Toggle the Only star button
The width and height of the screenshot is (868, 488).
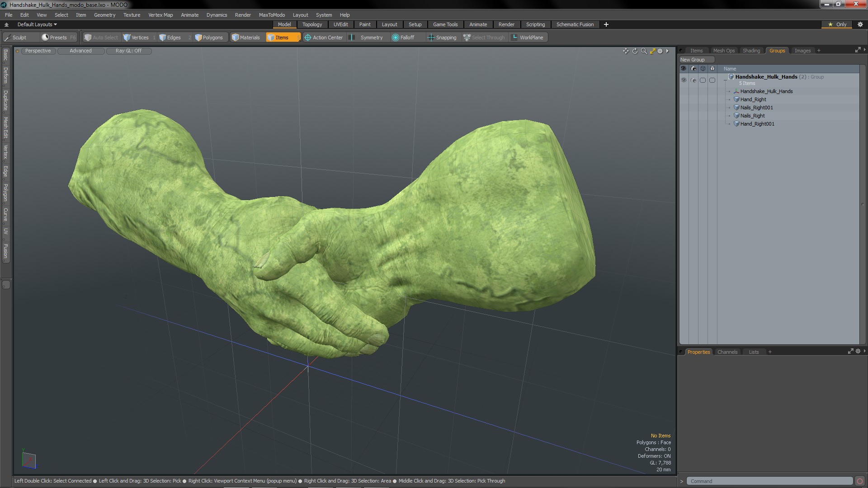pos(837,24)
